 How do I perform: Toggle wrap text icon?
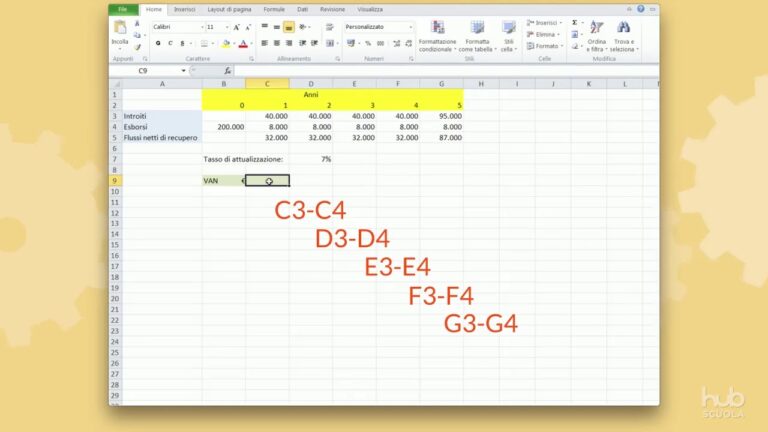pyautogui.click(x=330, y=27)
